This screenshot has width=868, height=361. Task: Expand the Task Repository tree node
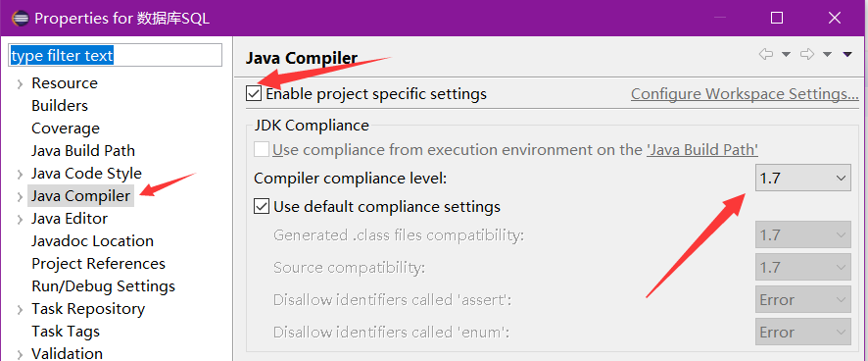(x=20, y=309)
